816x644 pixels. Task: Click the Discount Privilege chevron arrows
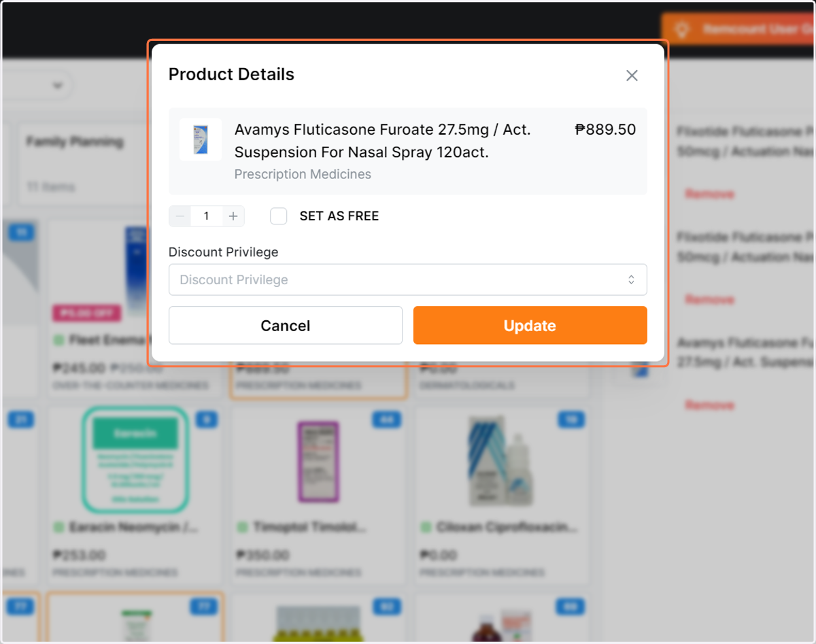(x=631, y=279)
